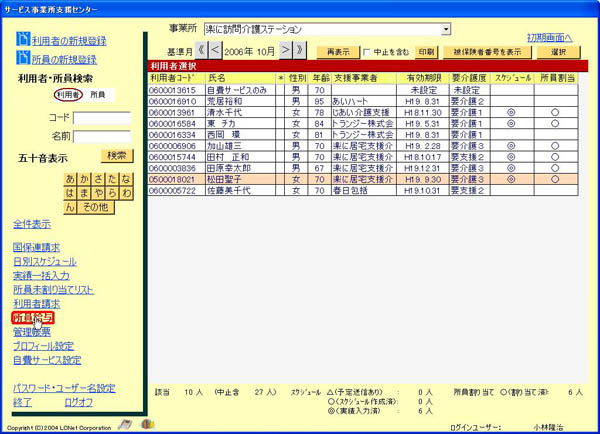Filter by kana ら button
This screenshot has height=434, width=600.
click(x=112, y=193)
